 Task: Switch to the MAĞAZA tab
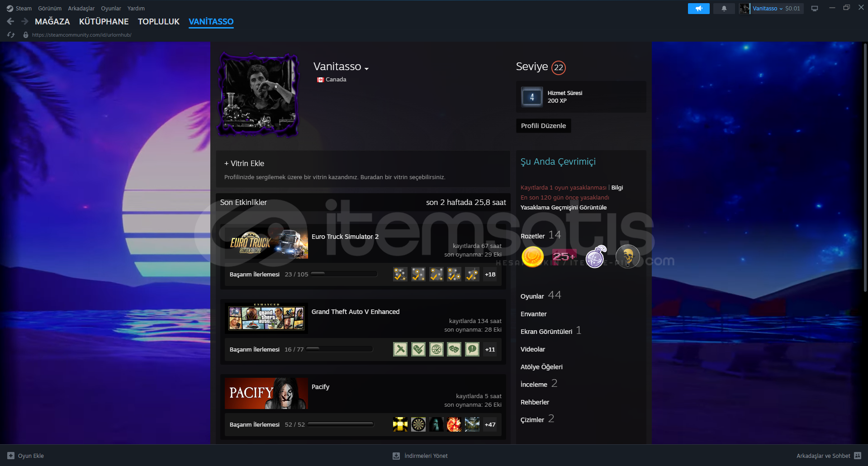[52, 21]
